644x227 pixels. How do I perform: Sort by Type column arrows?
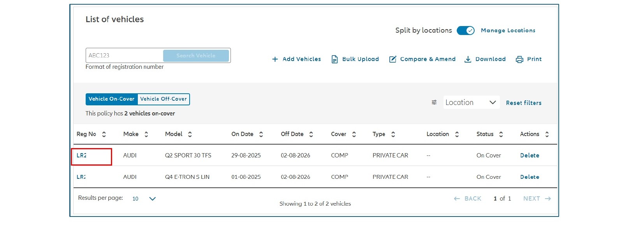click(393, 134)
